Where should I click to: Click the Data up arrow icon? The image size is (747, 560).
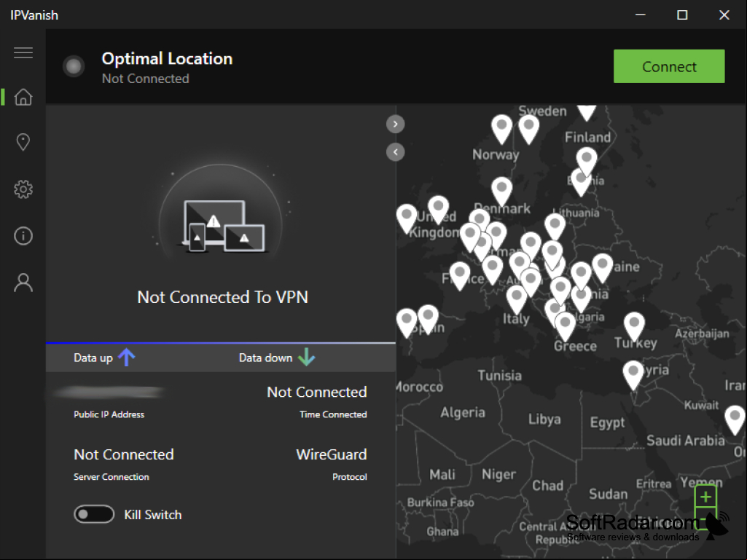click(126, 357)
